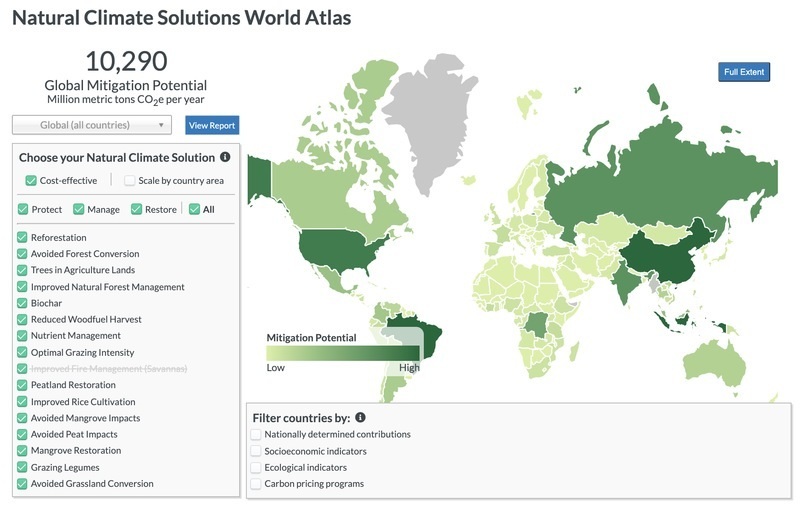Uncheck Peatland Restoration
Image resolution: width=800 pixels, height=509 pixels.
click(22, 385)
